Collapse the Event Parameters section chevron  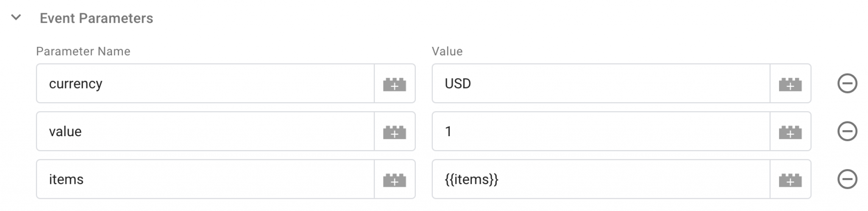(16, 18)
